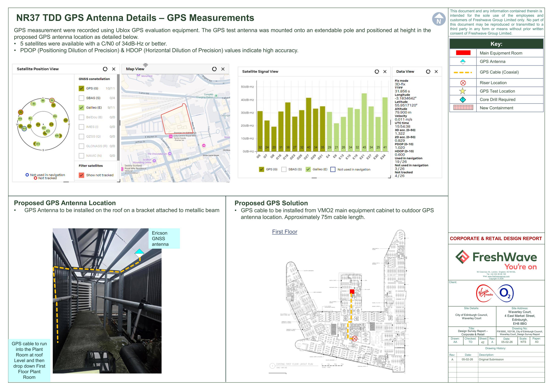Open the www.freshwavegroup.com web link
Viewport: 554px width, 392px height.
pyautogui.click(x=499, y=276)
